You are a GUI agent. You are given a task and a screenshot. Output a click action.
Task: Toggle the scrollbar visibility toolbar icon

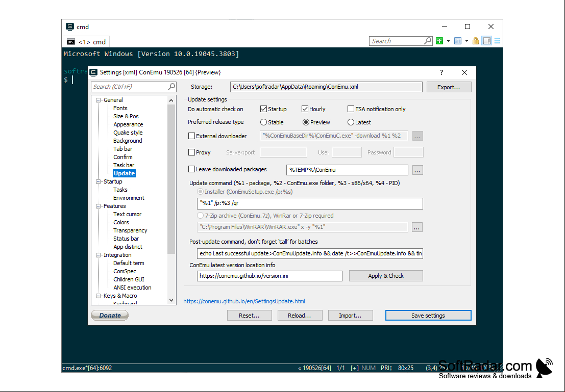pyautogui.click(x=487, y=41)
